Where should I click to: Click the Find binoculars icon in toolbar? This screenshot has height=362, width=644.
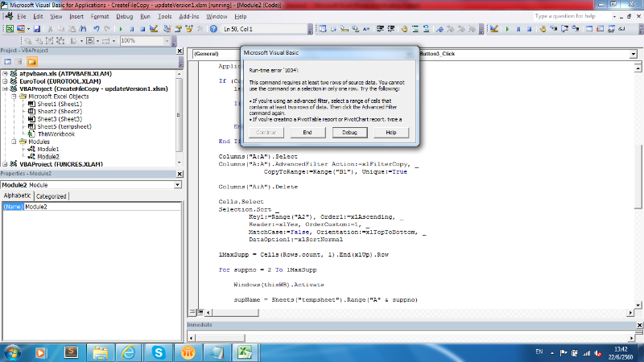click(82, 29)
